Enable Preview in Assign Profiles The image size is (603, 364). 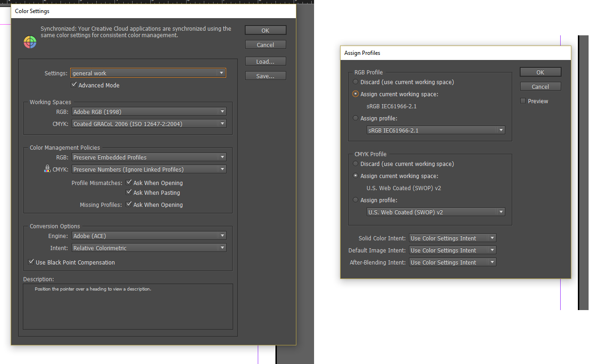pyautogui.click(x=523, y=101)
